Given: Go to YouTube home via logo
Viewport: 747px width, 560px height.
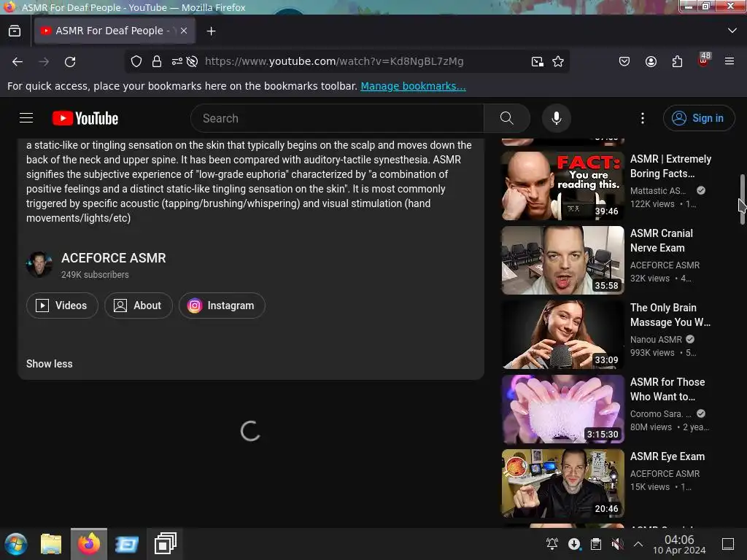Looking at the screenshot, I should tap(85, 118).
